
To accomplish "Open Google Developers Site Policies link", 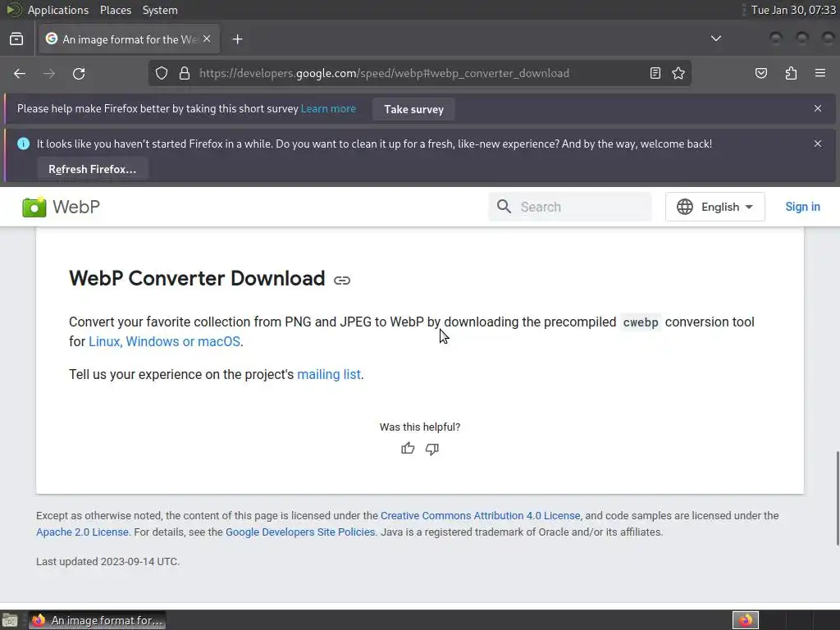I will [x=300, y=532].
